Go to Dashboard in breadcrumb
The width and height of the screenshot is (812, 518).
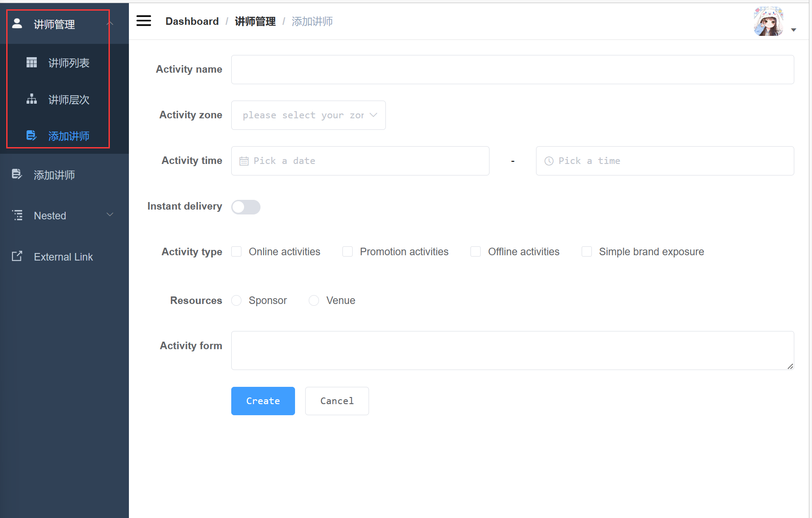pos(192,21)
